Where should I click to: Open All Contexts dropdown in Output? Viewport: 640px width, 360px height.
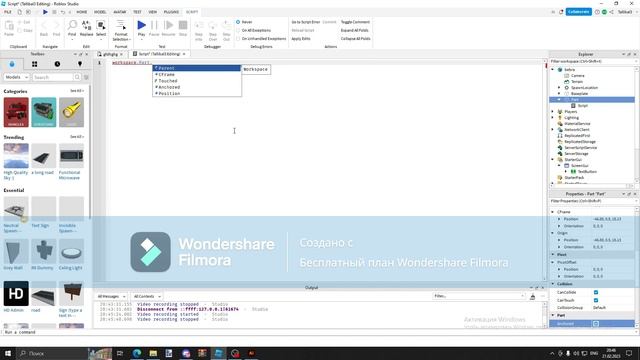point(147,296)
